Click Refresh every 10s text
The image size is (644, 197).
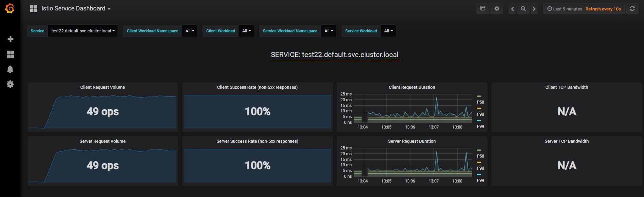603,9
